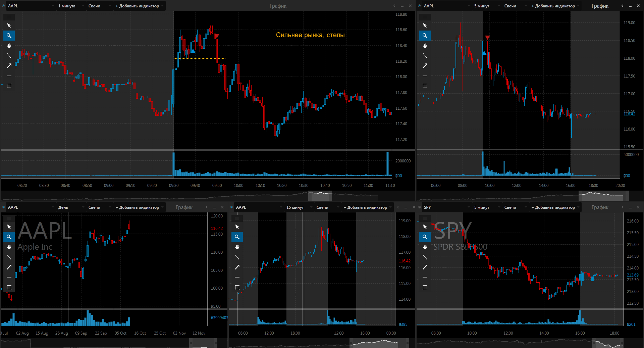Click График title of AAPL 1 минута panel
Image resolution: width=644 pixels, height=348 pixels.
coord(278,6)
